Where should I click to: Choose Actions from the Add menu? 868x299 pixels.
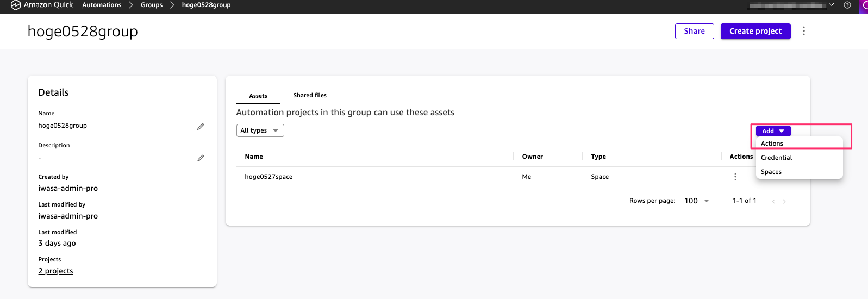coord(799,144)
